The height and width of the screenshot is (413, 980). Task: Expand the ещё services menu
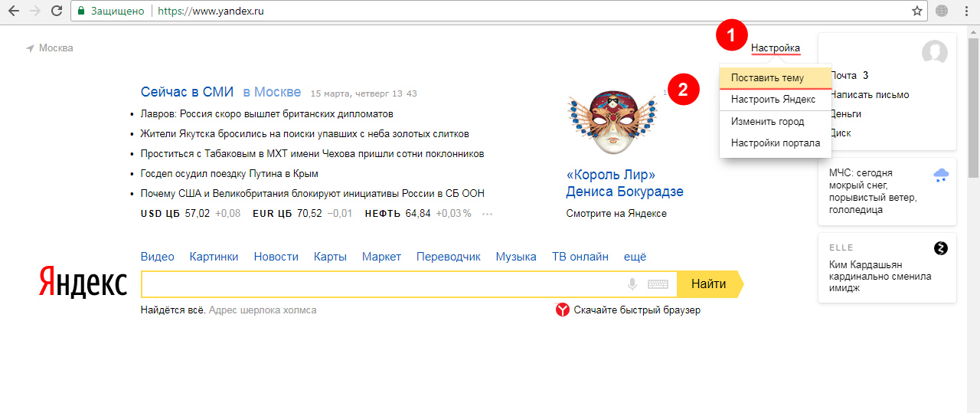[x=635, y=257]
